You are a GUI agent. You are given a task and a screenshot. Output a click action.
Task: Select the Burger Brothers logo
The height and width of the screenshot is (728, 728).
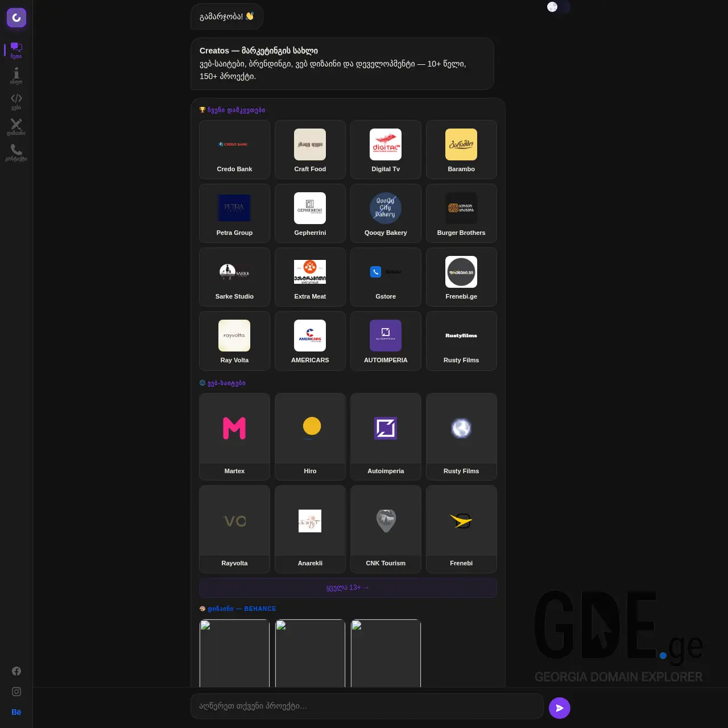click(461, 208)
